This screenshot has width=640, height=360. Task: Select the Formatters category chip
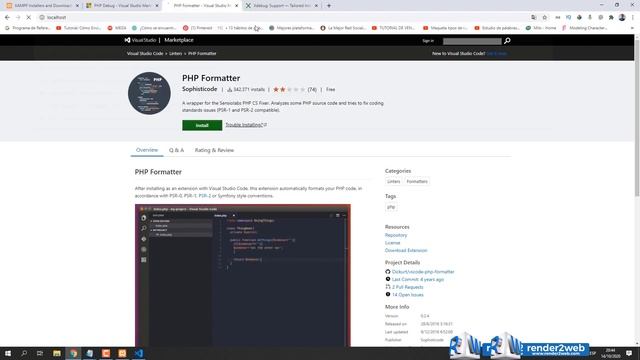(417, 181)
